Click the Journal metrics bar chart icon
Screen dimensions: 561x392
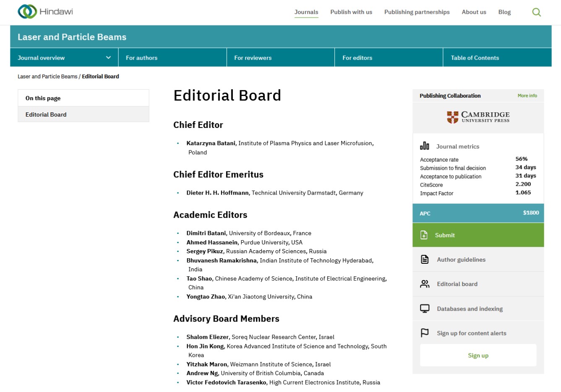[425, 146]
